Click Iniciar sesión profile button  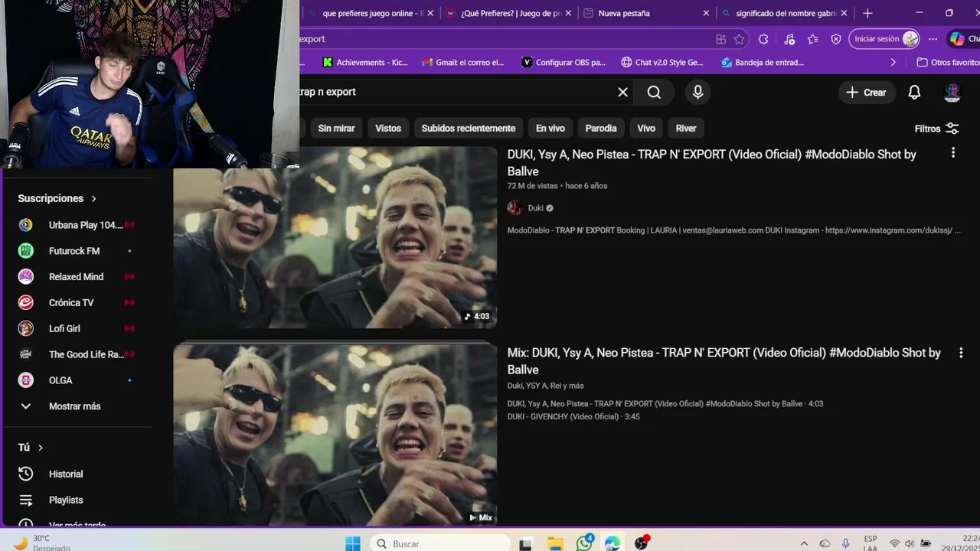[x=884, y=39]
